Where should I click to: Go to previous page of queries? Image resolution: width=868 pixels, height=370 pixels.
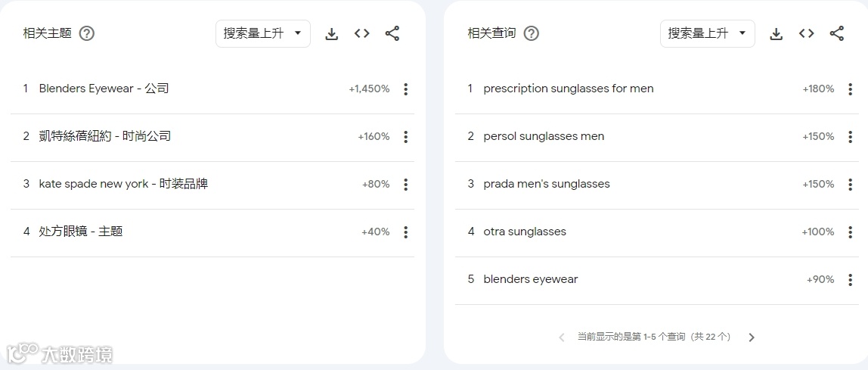tap(561, 337)
